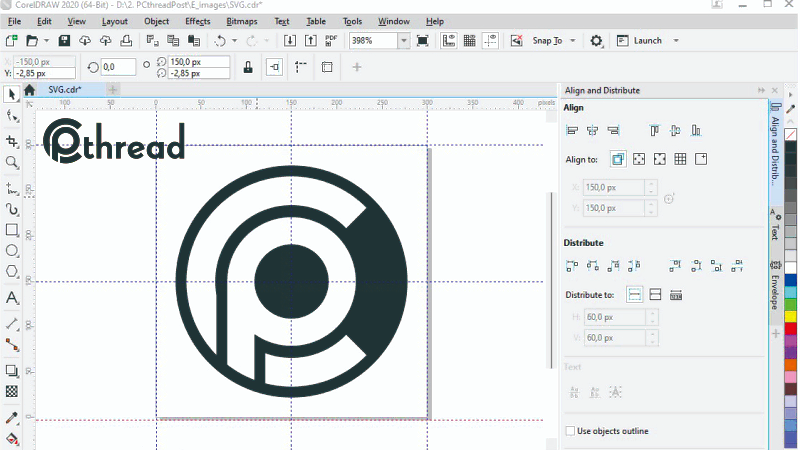
Task: Toggle Align to Active objects
Action: click(x=618, y=159)
